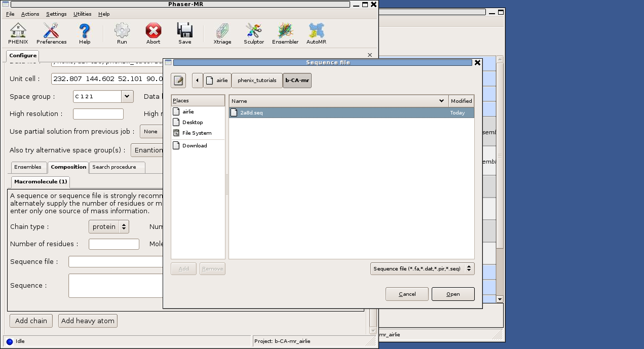
Task: Launch the Sculptor tool
Action: point(253,33)
